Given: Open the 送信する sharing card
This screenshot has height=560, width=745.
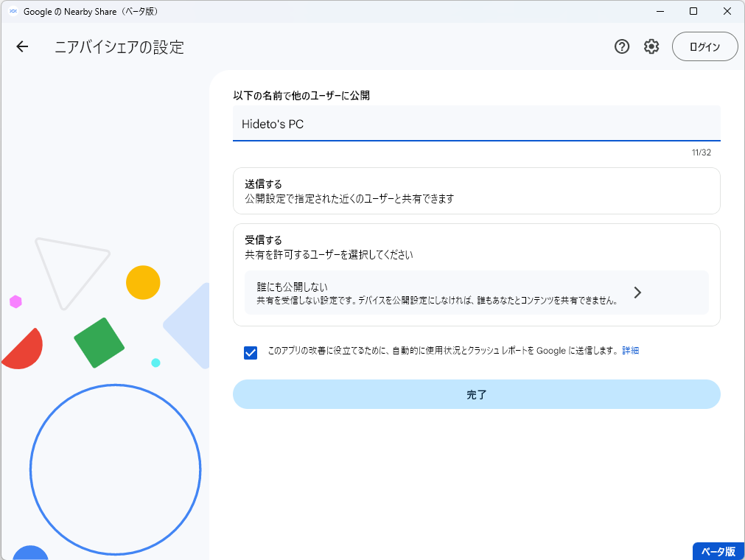Looking at the screenshot, I should (476, 192).
